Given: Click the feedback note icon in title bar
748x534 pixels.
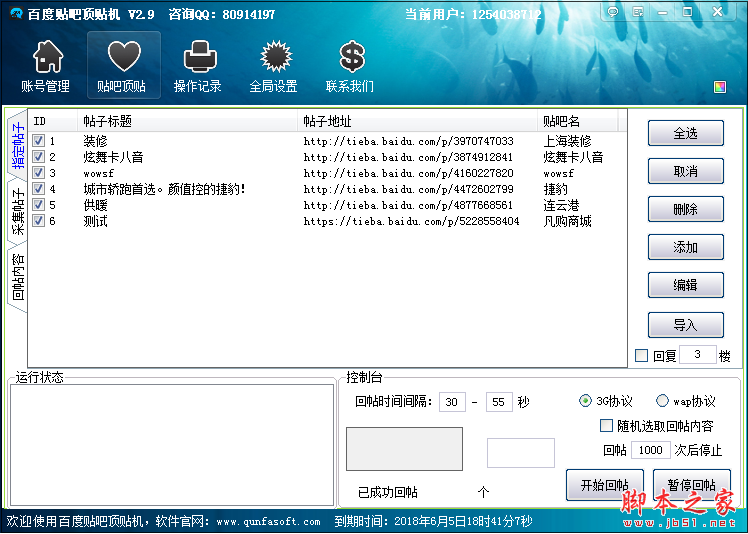Looking at the screenshot, I should click(638, 12).
